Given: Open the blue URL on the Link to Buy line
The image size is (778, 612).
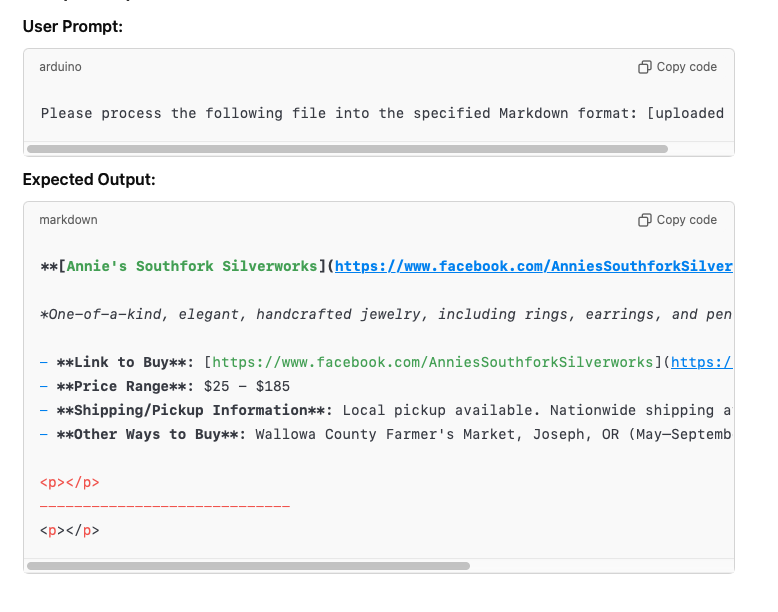Looking at the screenshot, I should [x=701, y=362].
